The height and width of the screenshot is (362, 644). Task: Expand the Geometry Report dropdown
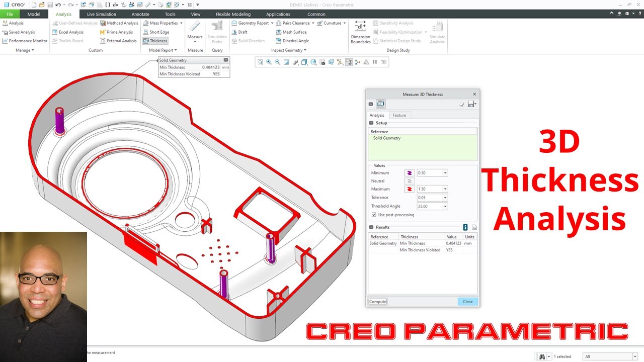(x=272, y=23)
